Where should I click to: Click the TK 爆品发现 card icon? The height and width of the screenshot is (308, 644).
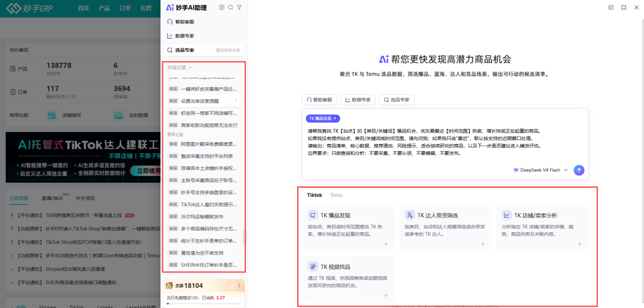(313, 215)
